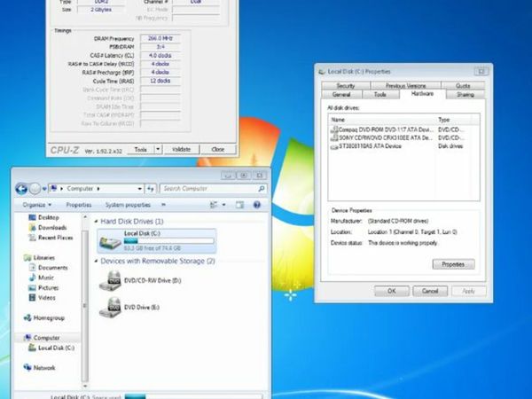Select the DVD/CD-RW Drive (D:) icon

point(110,281)
